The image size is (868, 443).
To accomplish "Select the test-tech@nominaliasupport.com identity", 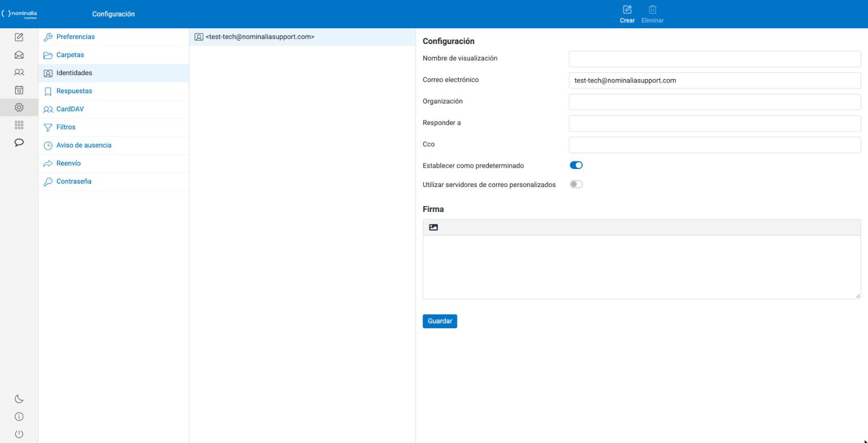I will (303, 37).
